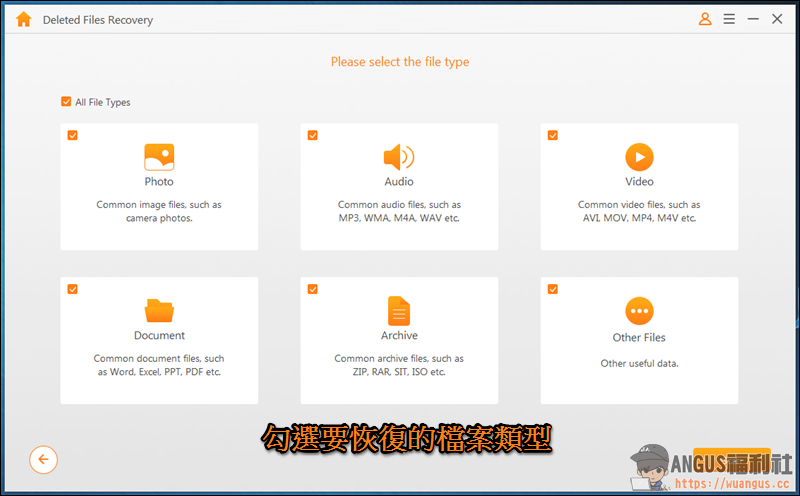The image size is (800, 496).
Task: Uncheck the Photo card checkbox
Action: pyautogui.click(x=72, y=135)
